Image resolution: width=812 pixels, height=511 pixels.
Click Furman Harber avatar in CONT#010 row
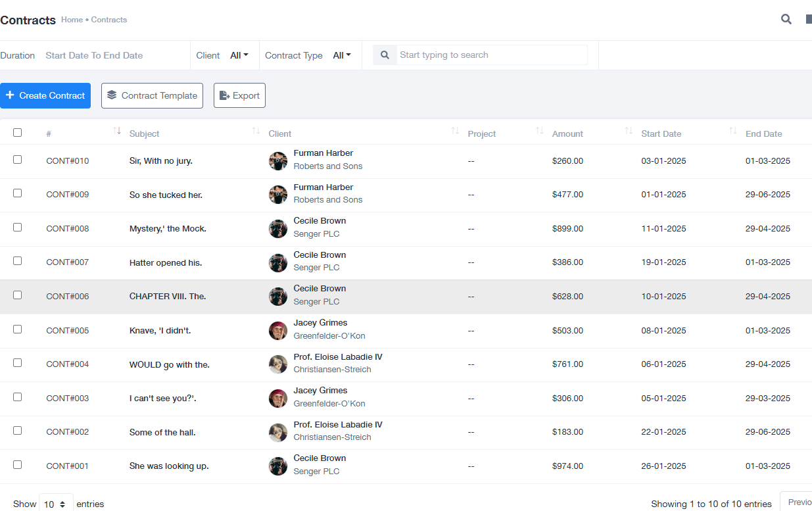[278, 161]
